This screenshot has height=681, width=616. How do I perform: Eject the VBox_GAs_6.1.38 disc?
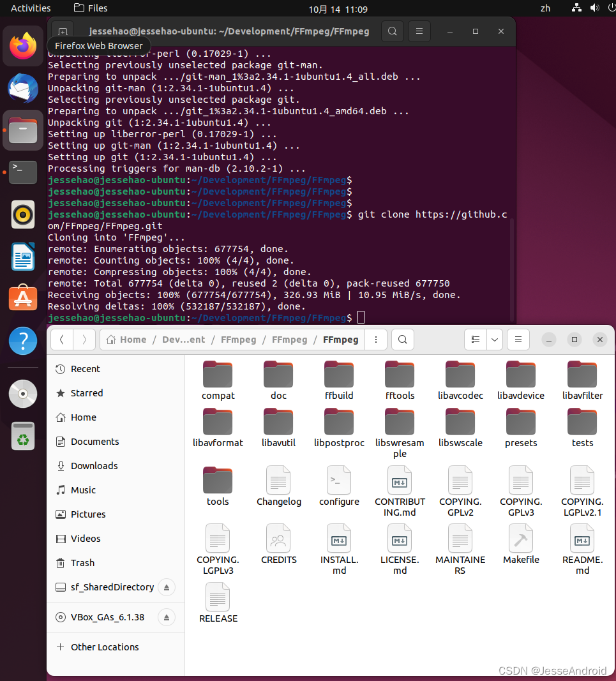167,617
